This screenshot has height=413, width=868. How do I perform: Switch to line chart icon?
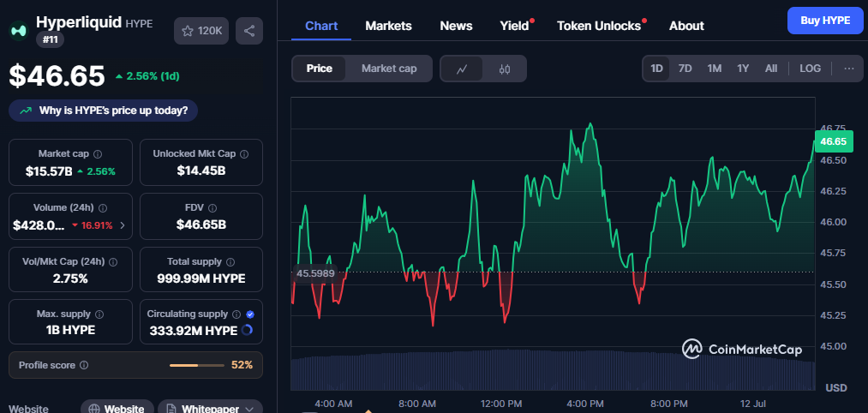(x=462, y=69)
